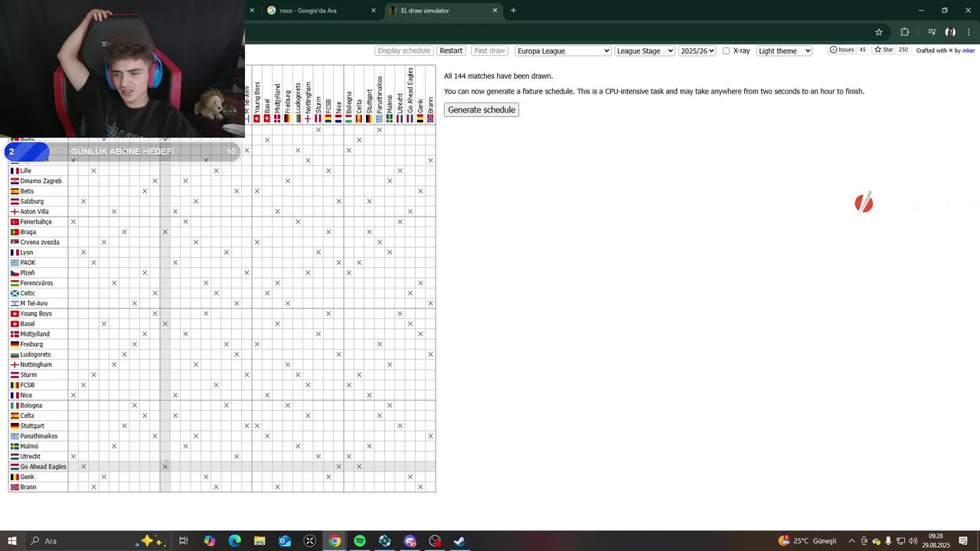980x551 pixels.
Task: Click the Aston Villa row label
Action: (x=34, y=212)
